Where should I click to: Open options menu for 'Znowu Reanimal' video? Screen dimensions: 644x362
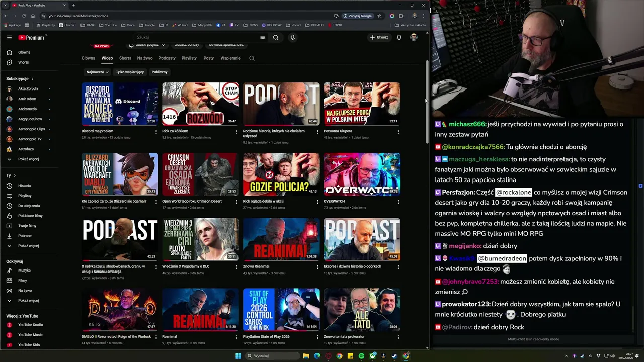tap(317, 267)
